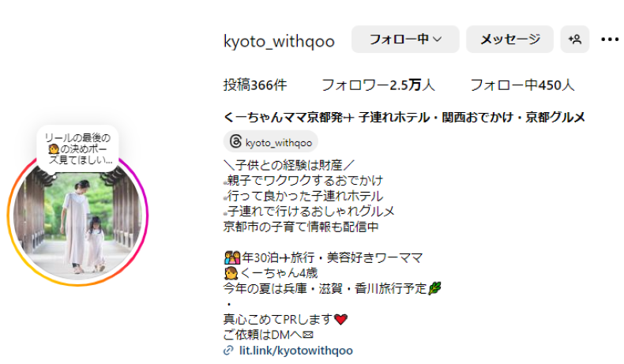Click the add similar accounts person icon

click(575, 39)
